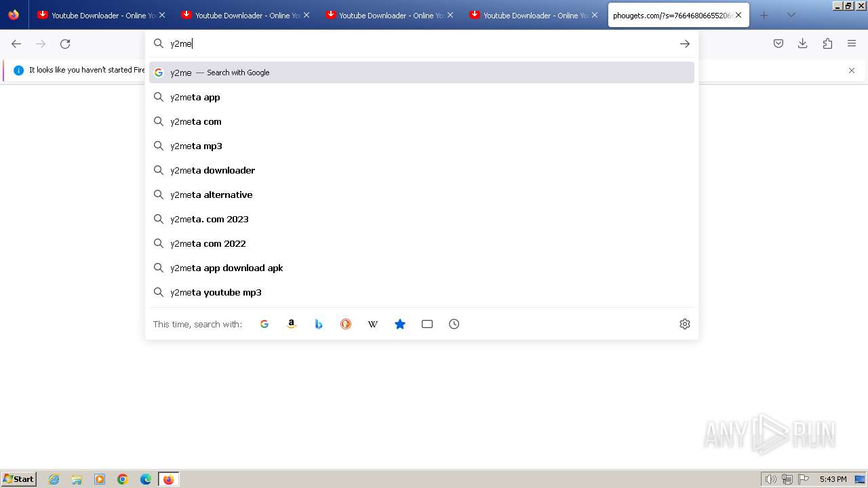Close the first Youtube Downloader tab
Image resolution: width=868 pixels, height=488 pixels.
(162, 15)
